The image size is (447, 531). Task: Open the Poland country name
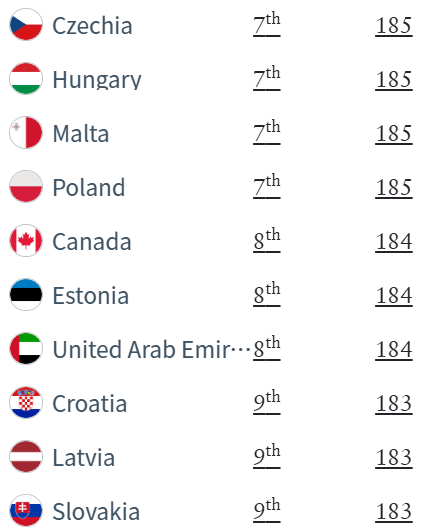(89, 187)
